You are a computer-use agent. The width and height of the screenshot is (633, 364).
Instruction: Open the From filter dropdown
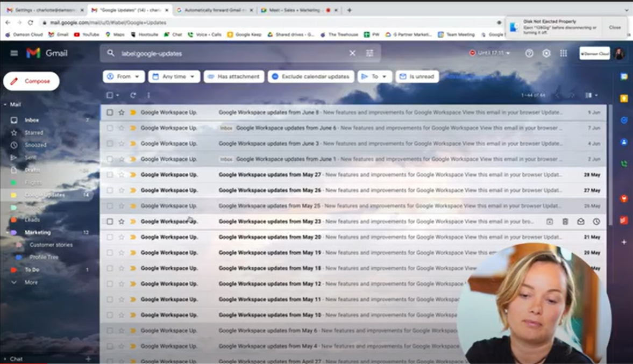[124, 76]
